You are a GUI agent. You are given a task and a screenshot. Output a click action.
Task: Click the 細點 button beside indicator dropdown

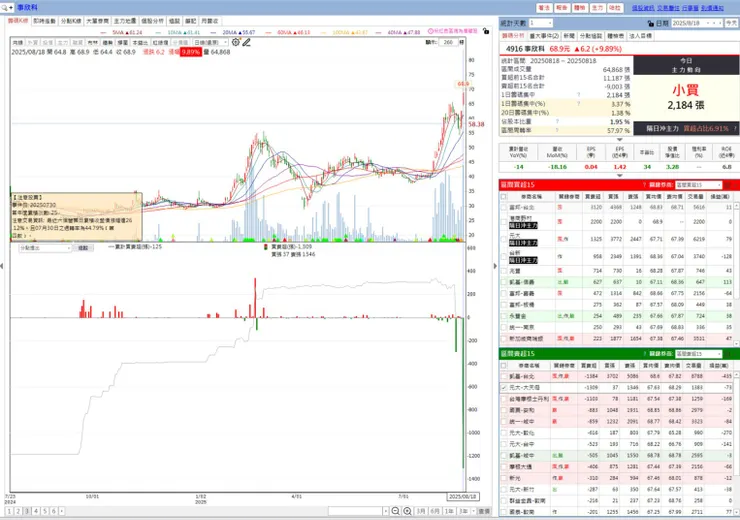pyautogui.click(x=83, y=248)
